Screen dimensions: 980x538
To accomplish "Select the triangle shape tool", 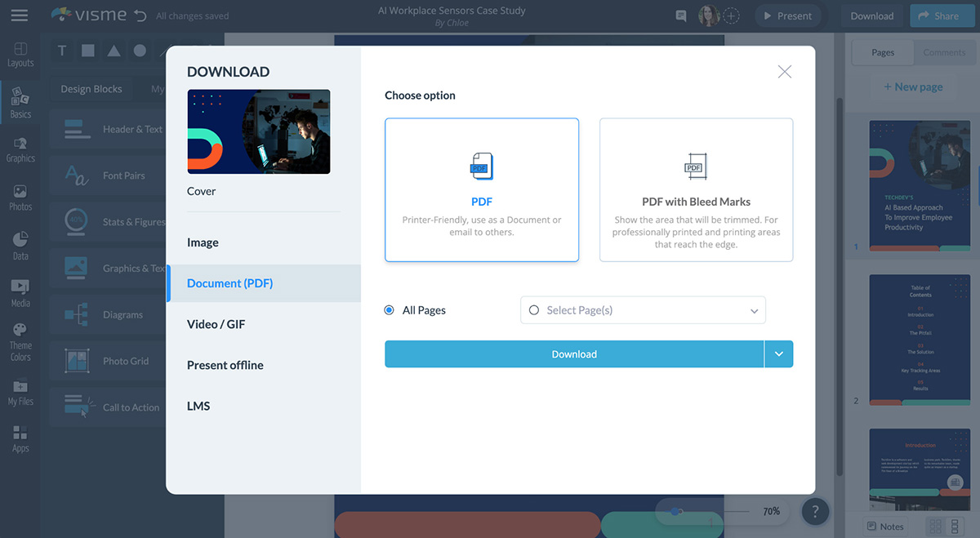I will [115, 51].
